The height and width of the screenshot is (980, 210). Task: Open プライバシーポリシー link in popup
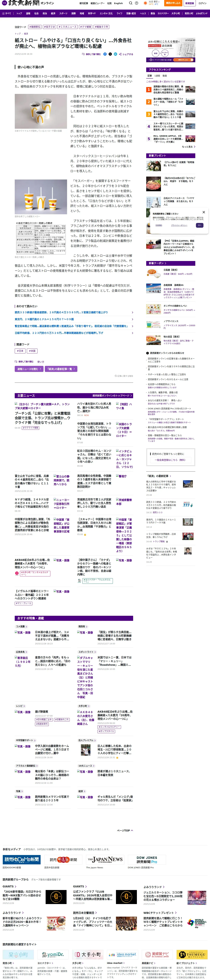(x=179, y=225)
